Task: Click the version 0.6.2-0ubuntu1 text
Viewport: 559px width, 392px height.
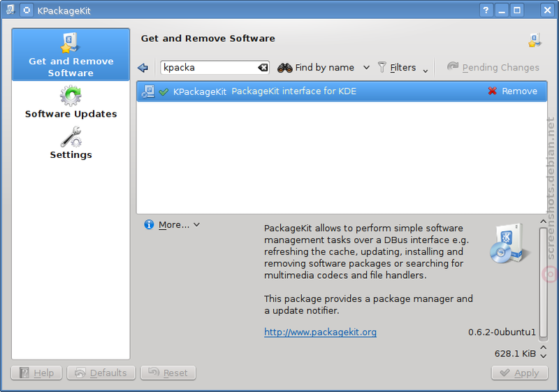Action: tap(502, 332)
